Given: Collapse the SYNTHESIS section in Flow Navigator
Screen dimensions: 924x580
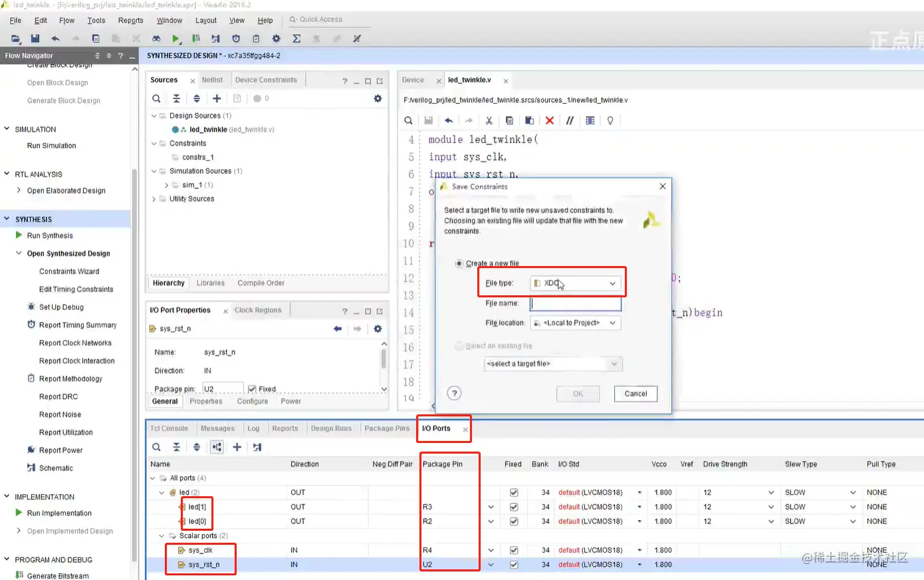Looking at the screenshot, I should pyautogui.click(x=7, y=219).
